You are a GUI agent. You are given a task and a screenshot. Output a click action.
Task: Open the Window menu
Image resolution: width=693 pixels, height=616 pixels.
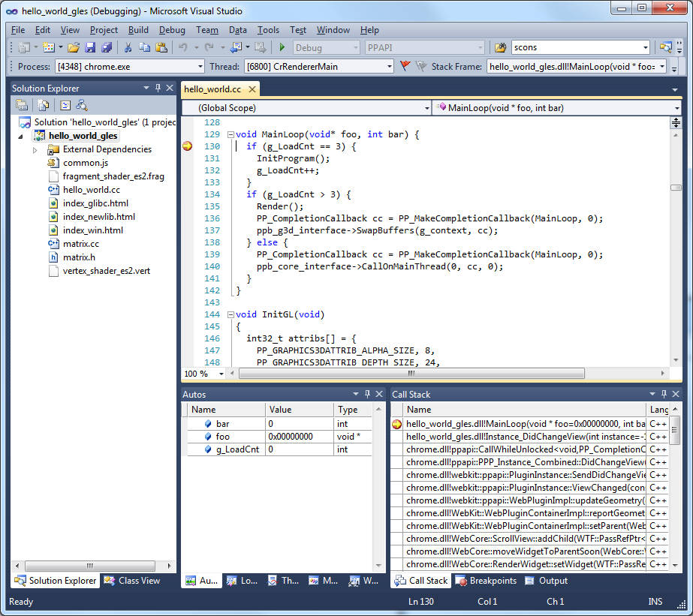333,29
